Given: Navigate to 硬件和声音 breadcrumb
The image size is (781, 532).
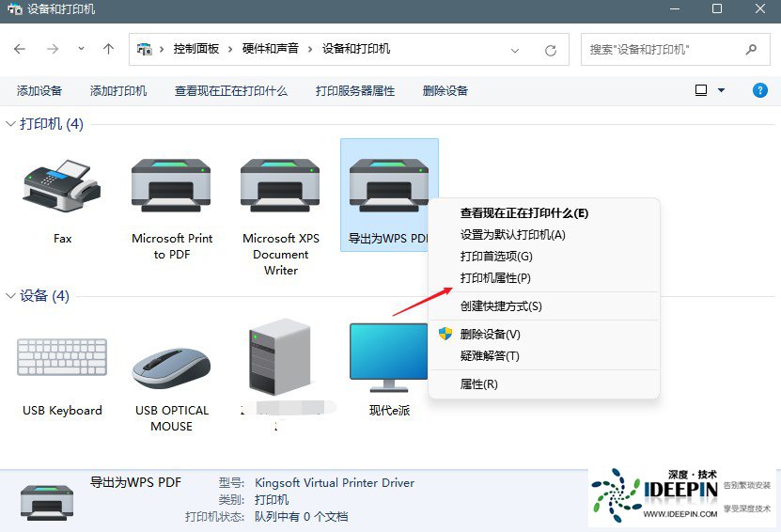Looking at the screenshot, I should (271, 49).
